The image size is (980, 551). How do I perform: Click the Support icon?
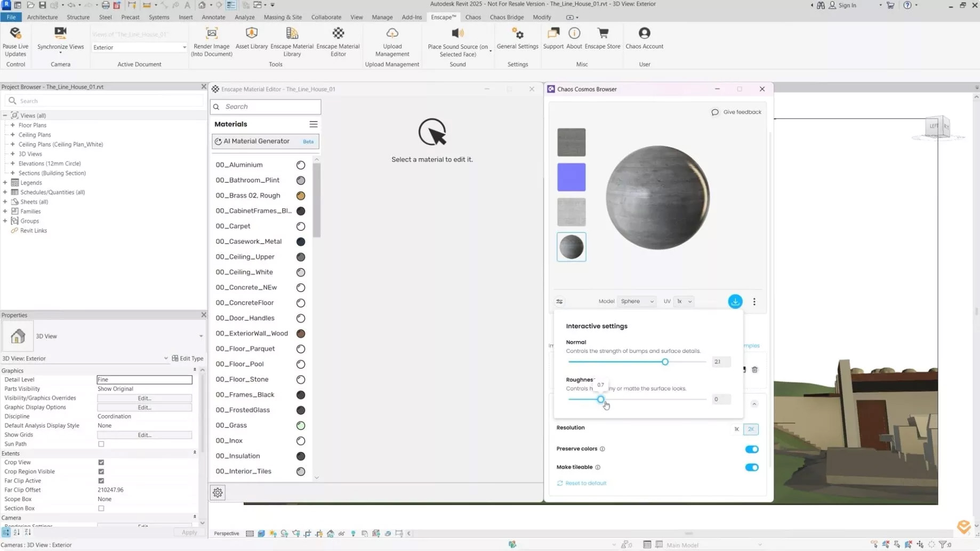pyautogui.click(x=553, y=33)
